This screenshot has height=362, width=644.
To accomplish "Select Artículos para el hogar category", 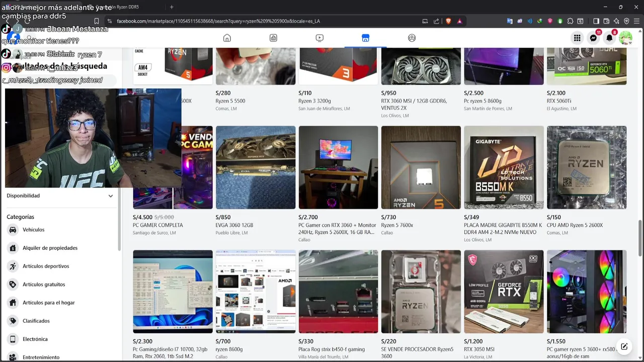I will [49, 303].
